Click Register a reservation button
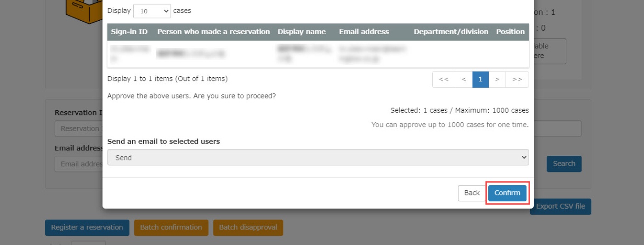The width and height of the screenshot is (644, 245). click(87, 228)
